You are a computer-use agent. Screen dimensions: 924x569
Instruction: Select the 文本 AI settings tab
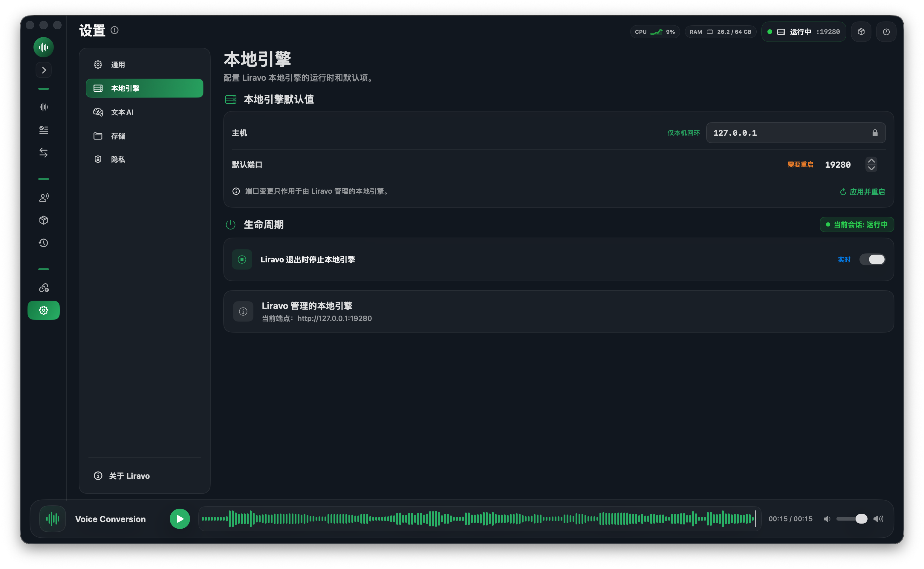tap(144, 112)
